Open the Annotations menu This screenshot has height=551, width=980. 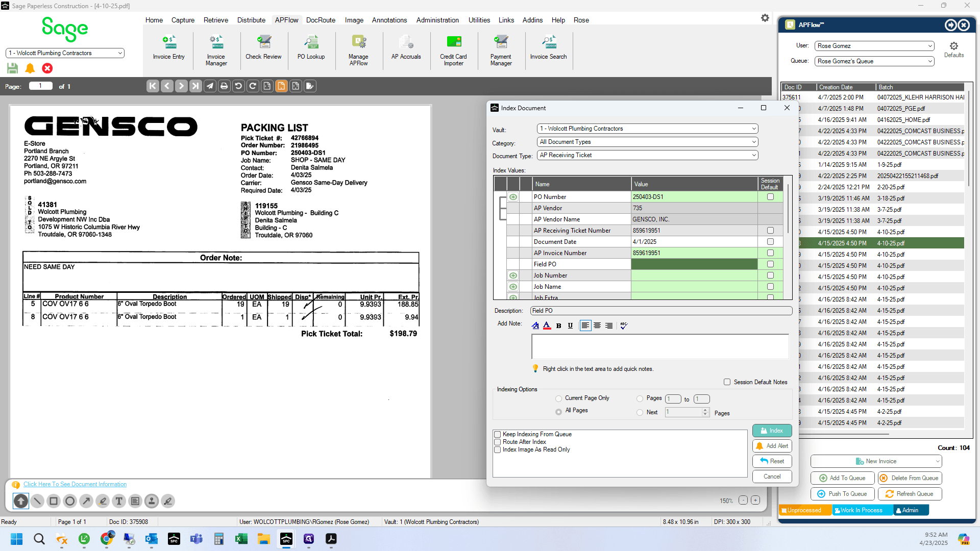click(389, 20)
